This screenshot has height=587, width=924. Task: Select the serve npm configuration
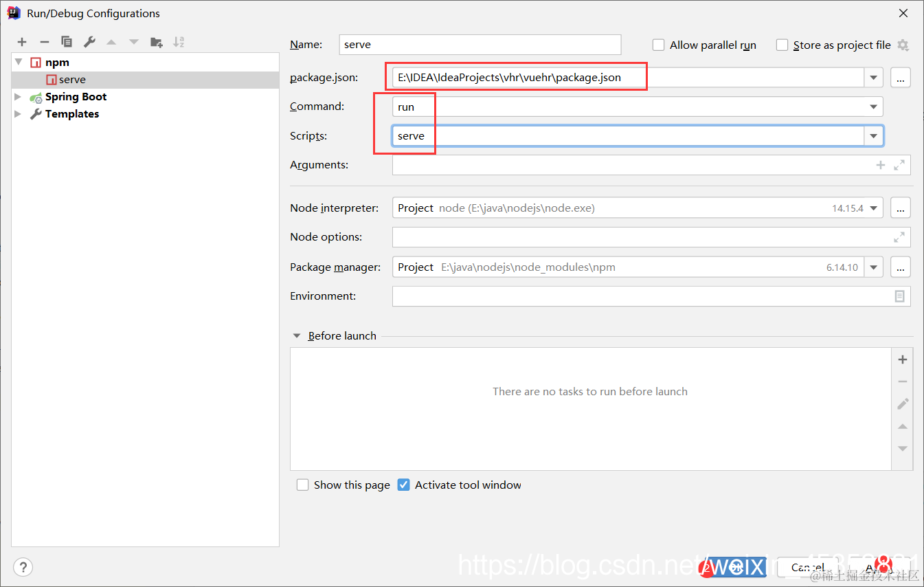146,80
